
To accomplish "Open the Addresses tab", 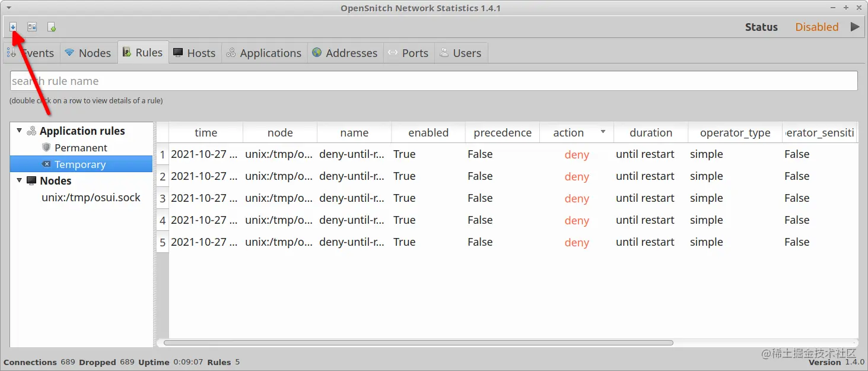I will (x=345, y=53).
